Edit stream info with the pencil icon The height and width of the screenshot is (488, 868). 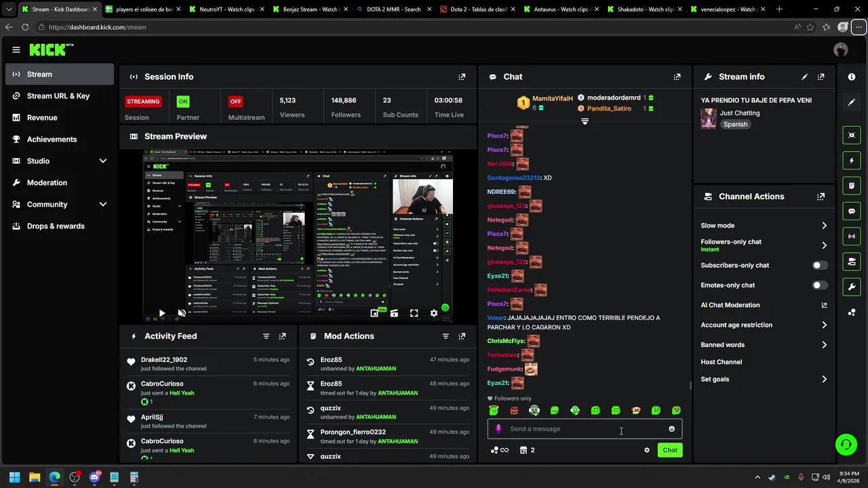click(804, 77)
